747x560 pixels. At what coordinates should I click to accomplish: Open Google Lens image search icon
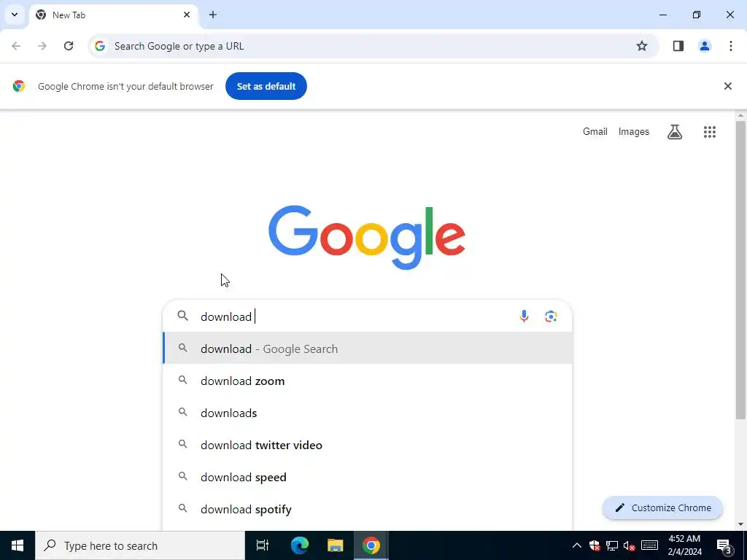pos(551,316)
